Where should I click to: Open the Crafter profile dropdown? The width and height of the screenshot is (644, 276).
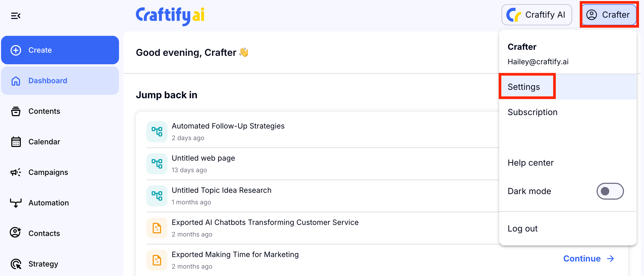click(x=609, y=15)
